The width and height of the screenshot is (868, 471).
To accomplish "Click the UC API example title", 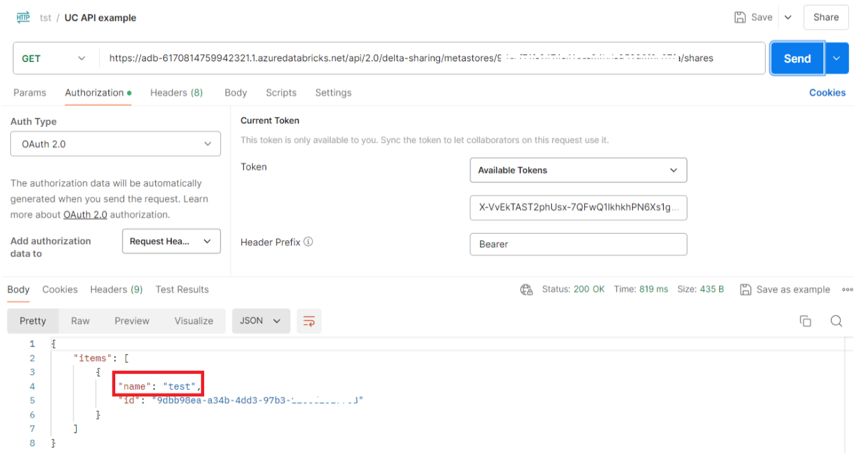I will pos(100,18).
